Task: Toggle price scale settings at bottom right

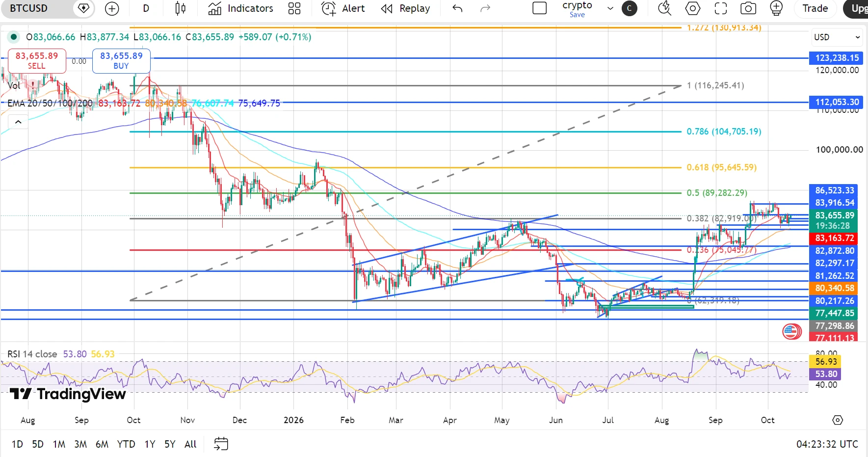Action: (838, 420)
